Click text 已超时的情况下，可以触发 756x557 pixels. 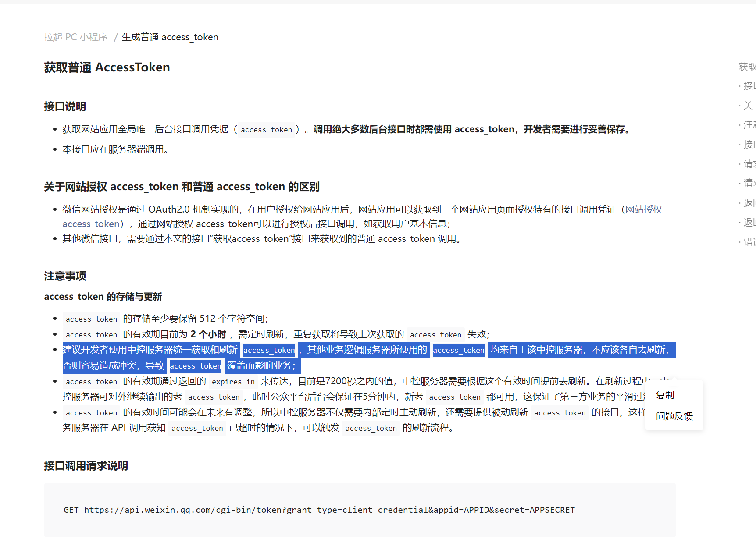click(x=284, y=428)
